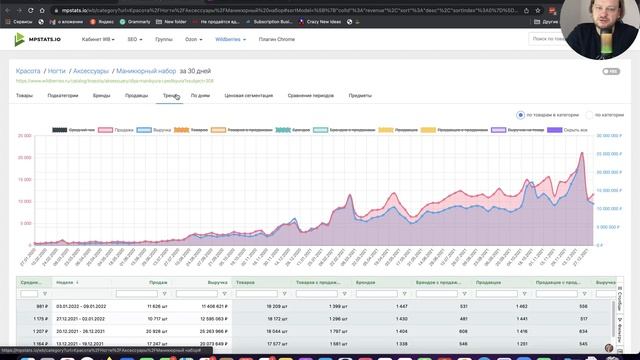Expand the Wildberries dropdown menu
This screenshot has width=640, height=360.
point(231,40)
